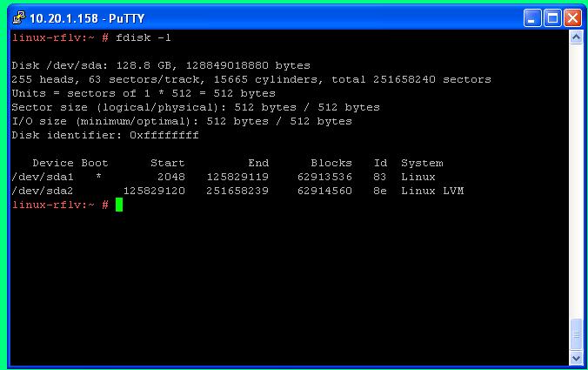Viewport: 588px width, 370px height.
Task: Click the "10.20.1.158 - PuTTY" title text
Action: tap(77, 17)
